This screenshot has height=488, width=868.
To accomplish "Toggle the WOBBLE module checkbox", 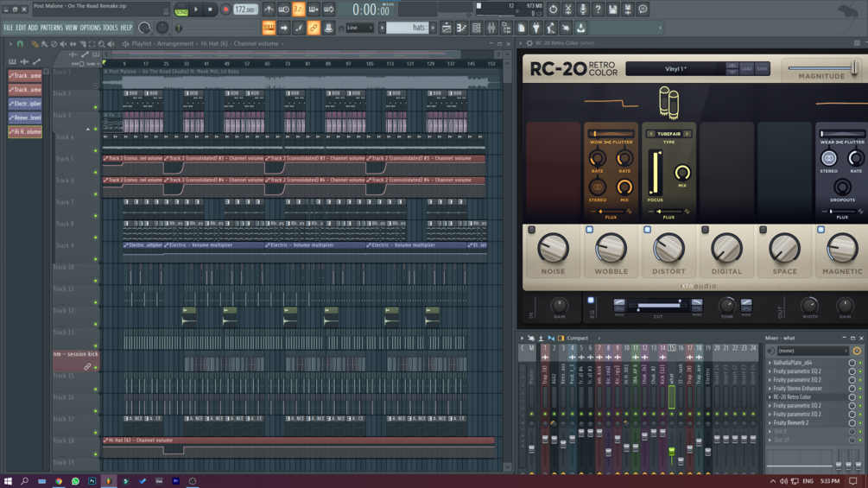I will [x=590, y=230].
